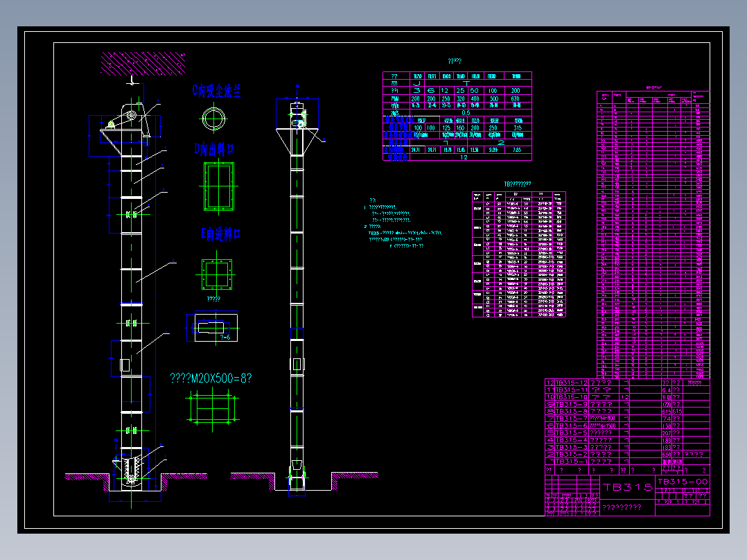Click the 500 cell in parameter table
Screen dimensions: 747x560
(493, 98)
